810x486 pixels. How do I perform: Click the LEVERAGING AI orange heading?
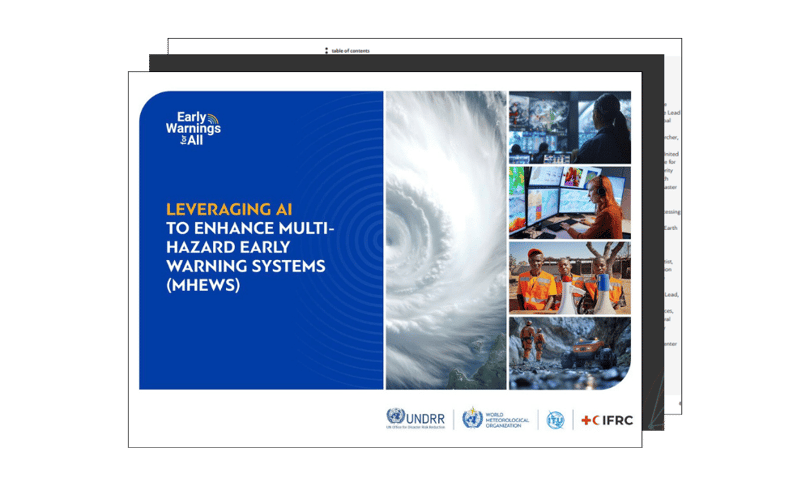229,209
